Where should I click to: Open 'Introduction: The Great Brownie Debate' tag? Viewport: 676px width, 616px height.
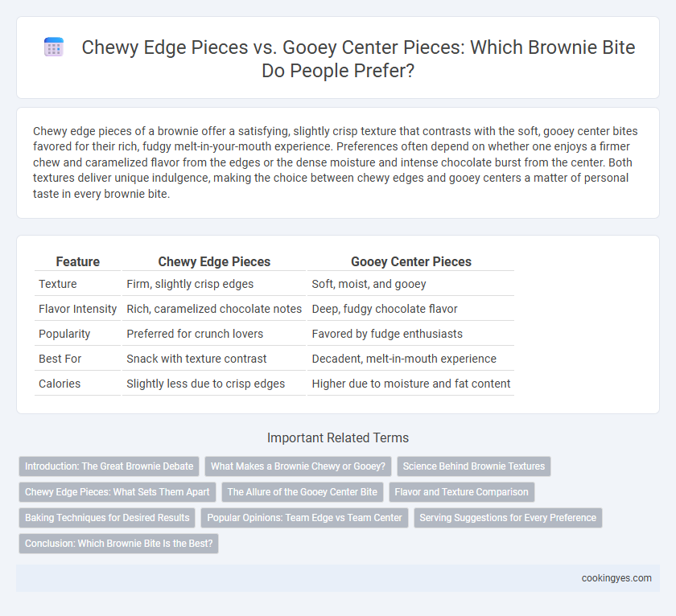pyautogui.click(x=109, y=466)
